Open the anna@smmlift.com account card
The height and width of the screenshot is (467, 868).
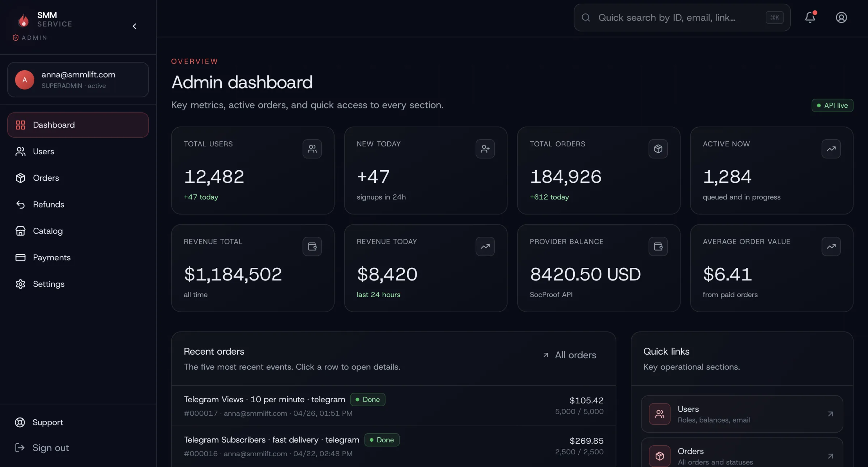coord(78,80)
